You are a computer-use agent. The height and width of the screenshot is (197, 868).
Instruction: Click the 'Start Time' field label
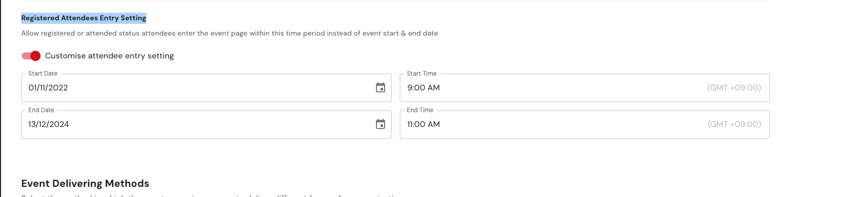422,74
